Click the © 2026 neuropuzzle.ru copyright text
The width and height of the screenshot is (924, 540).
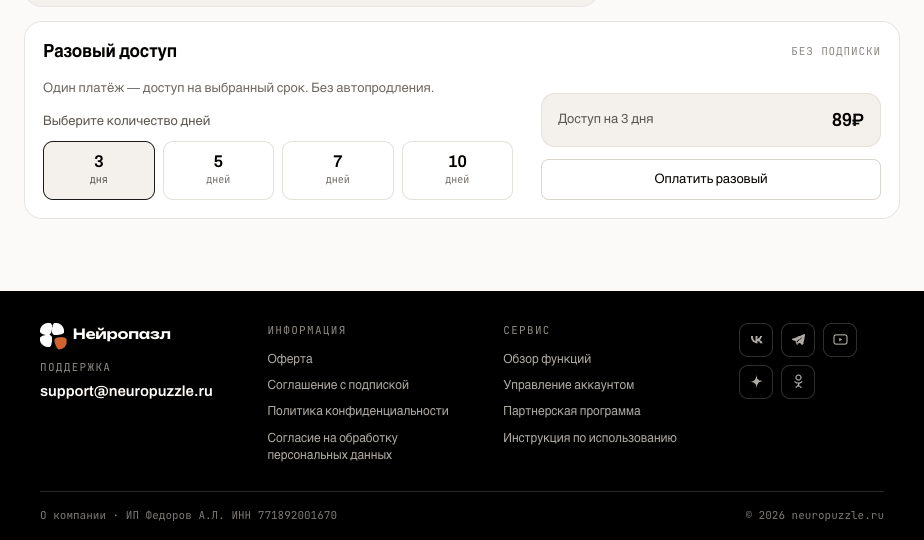pyautogui.click(x=815, y=515)
